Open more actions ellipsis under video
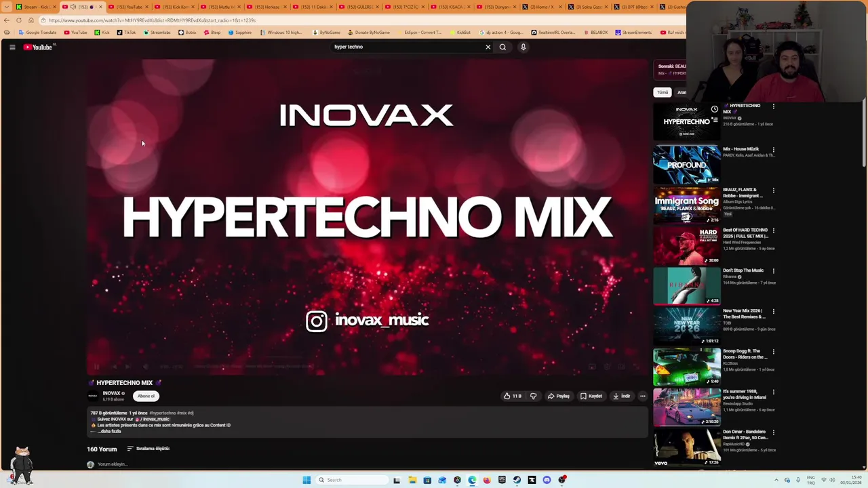The width and height of the screenshot is (868, 488). tap(642, 396)
